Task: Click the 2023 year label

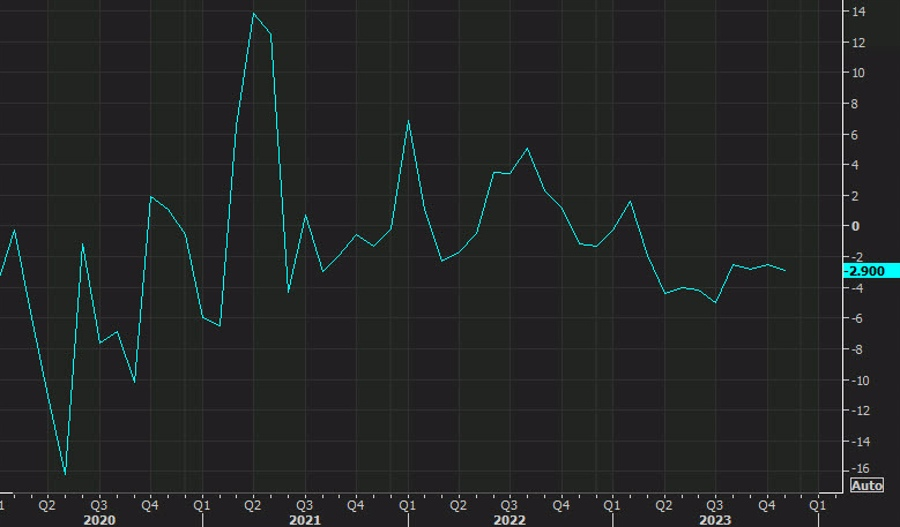Action: coord(715,520)
